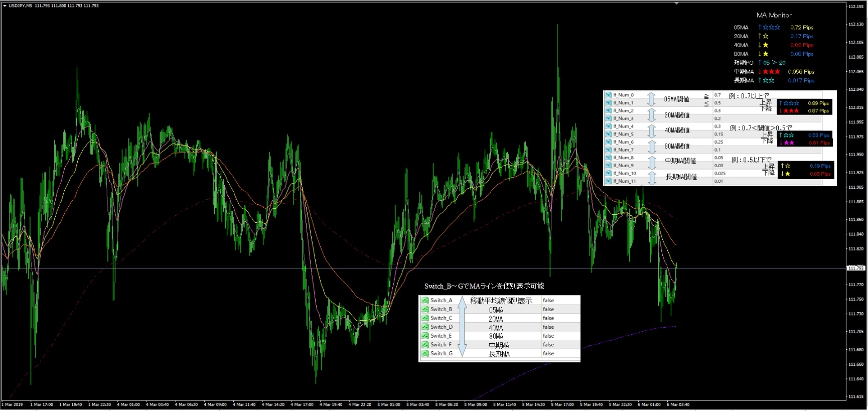Image resolution: width=868 pixels, height=411 pixels.
Task: Toggle the false value in the Switch_E row
Action: 548,336
